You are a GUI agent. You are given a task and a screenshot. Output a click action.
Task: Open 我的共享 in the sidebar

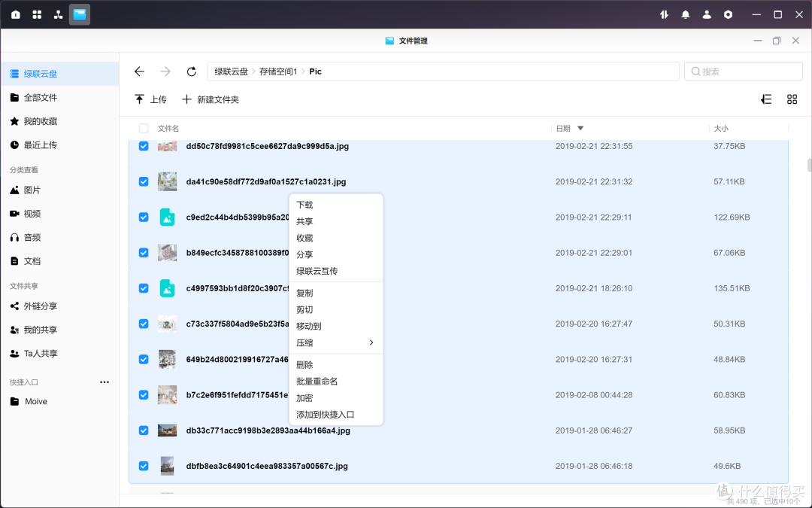tap(59, 330)
